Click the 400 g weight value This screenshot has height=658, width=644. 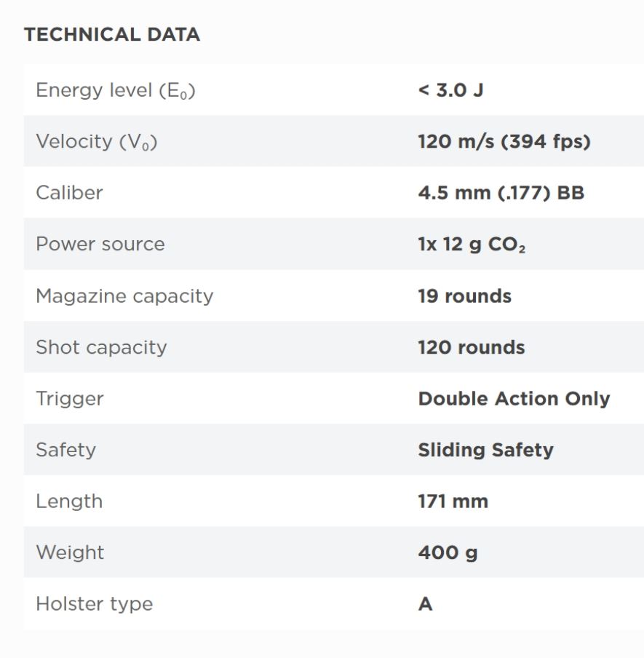(448, 552)
